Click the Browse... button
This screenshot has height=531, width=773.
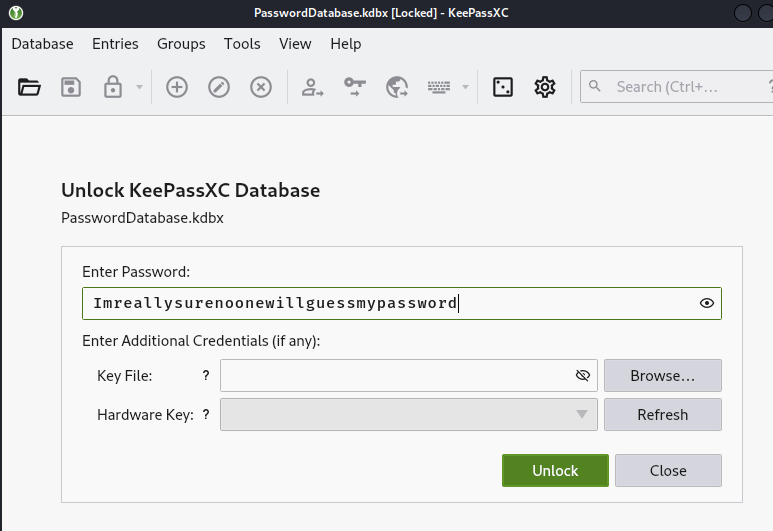pos(663,376)
